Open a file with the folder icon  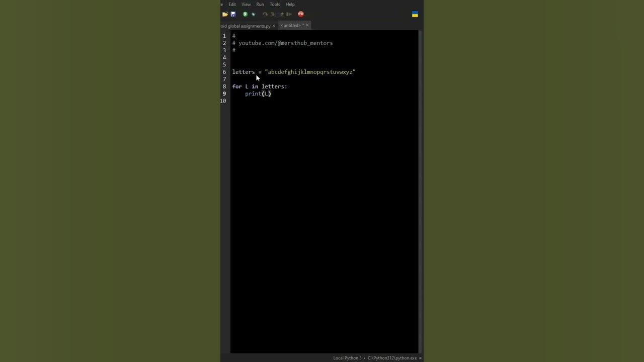(225, 14)
